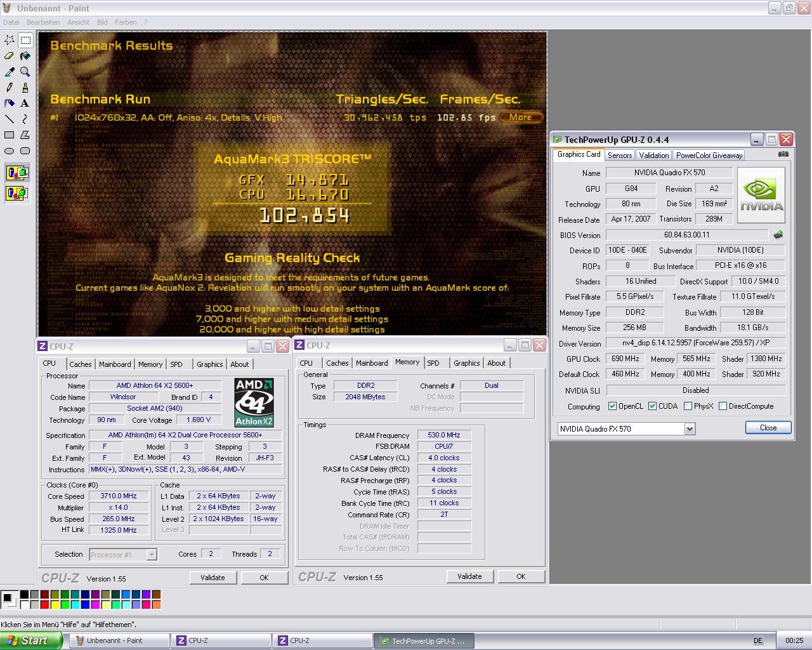Select the Rounded Rectangle tool

(25, 150)
